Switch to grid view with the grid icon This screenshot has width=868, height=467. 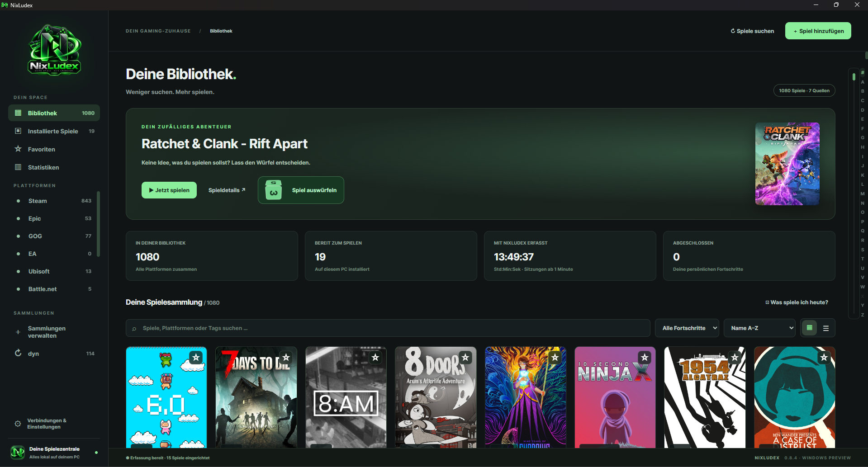pyautogui.click(x=810, y=328)
